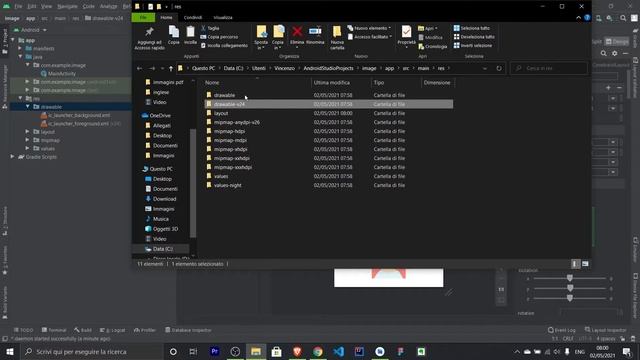Viewport: 640px width, 360px height.
Task: Open the Brave browser from the taskbar
Action: (x=297, y=351)
